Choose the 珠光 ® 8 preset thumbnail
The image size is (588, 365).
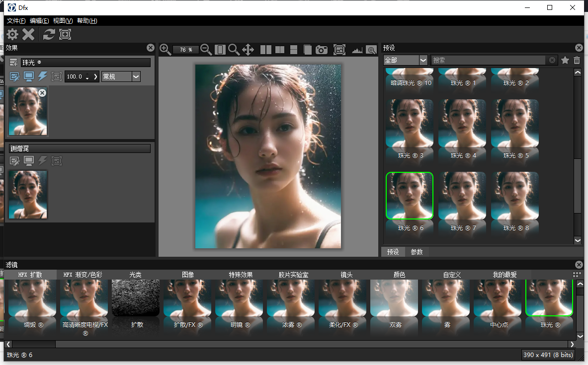[x=515, y=196]
